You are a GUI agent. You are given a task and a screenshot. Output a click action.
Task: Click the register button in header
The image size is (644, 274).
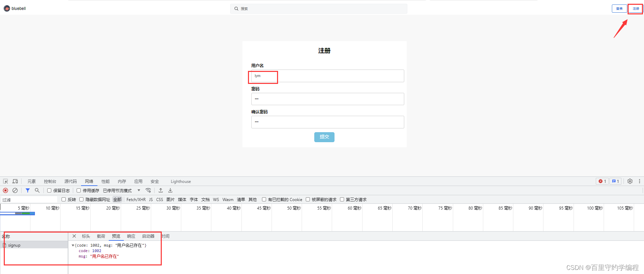point(636,9)
